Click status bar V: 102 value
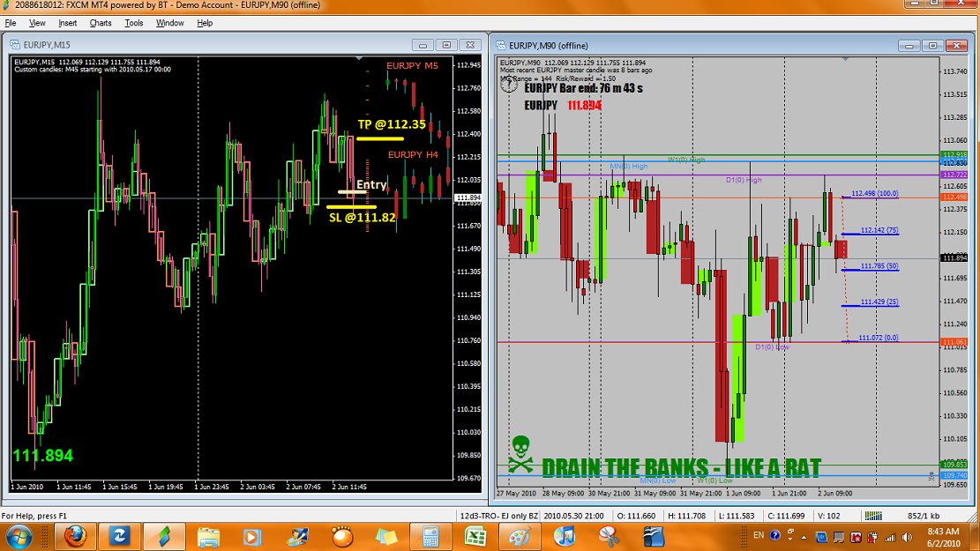 pos(828,516)
